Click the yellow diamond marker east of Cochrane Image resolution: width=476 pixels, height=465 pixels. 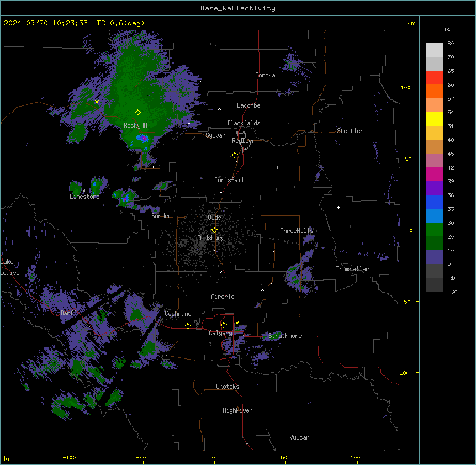coord(188,326)
